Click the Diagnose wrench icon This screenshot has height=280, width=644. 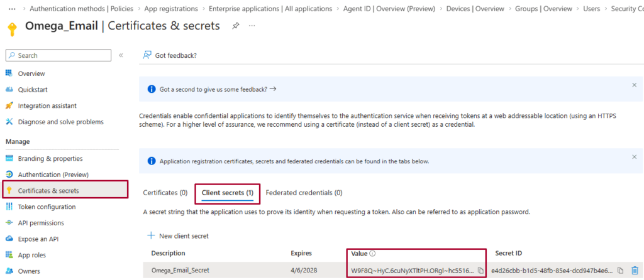9,122
